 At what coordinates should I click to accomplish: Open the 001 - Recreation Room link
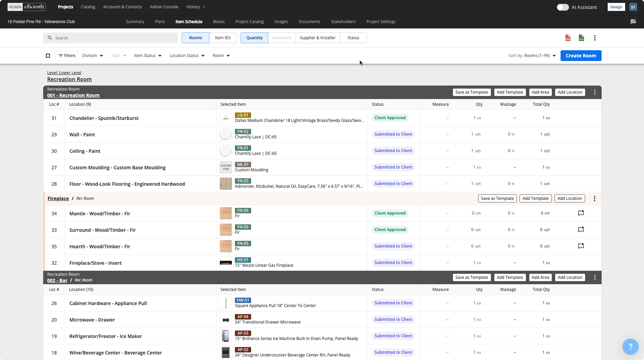pyautogui.click(x=73, y=95)
